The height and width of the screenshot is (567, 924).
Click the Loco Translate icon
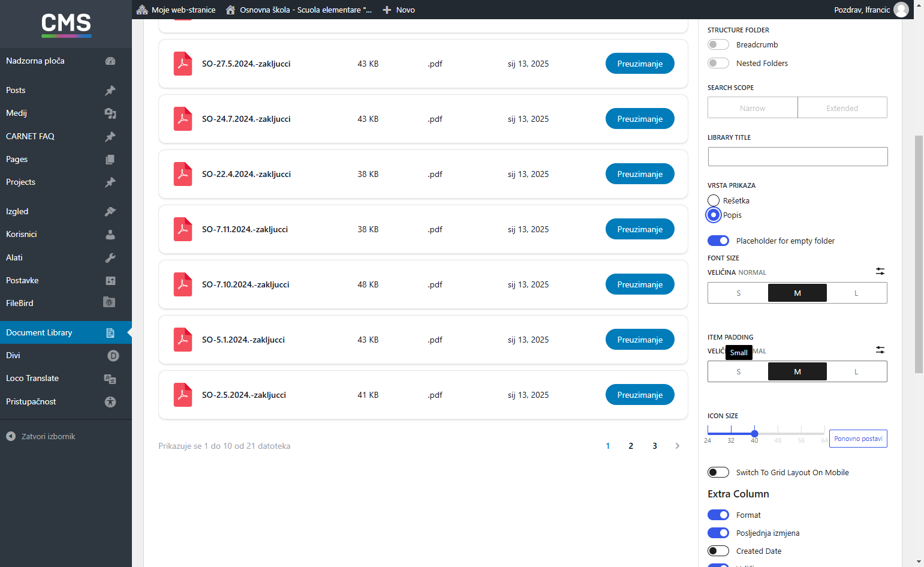tap(110, 379)
